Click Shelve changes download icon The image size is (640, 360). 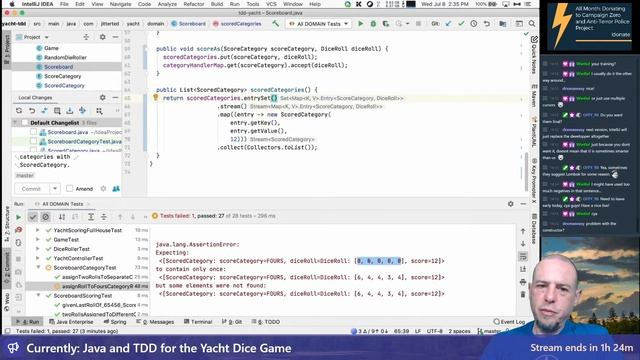pos(70,111)
